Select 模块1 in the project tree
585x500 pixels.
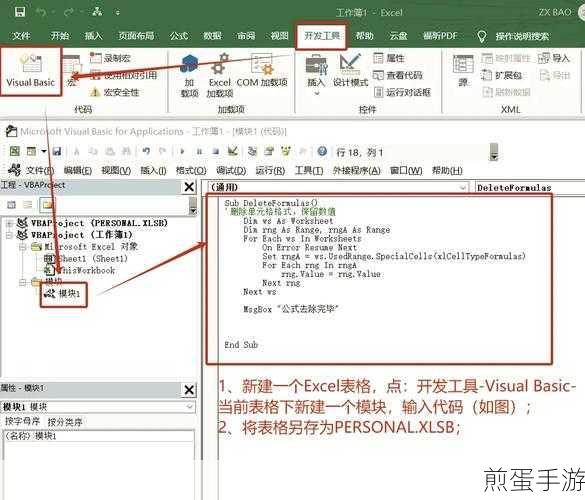pos(63,294)
